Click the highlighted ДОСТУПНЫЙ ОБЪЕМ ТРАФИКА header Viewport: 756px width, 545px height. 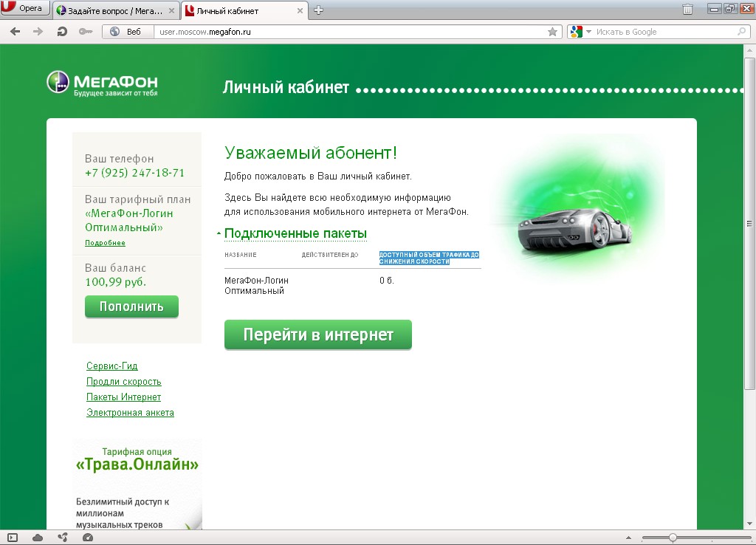coord(429,258)
